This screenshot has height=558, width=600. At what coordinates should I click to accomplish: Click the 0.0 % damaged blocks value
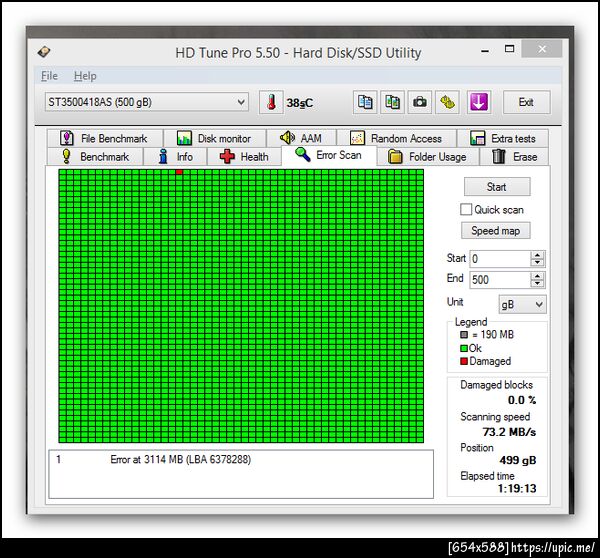click(x=522, y=400)
